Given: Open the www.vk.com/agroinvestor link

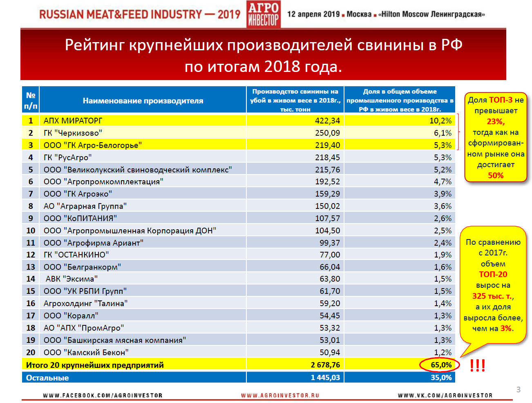Looking at the screenshot, I should [445, 395].
